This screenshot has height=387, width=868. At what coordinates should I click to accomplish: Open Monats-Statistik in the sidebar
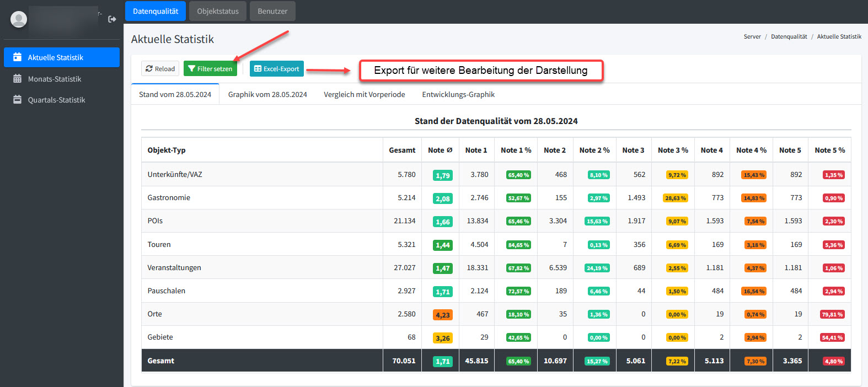(x=62, y=79)
